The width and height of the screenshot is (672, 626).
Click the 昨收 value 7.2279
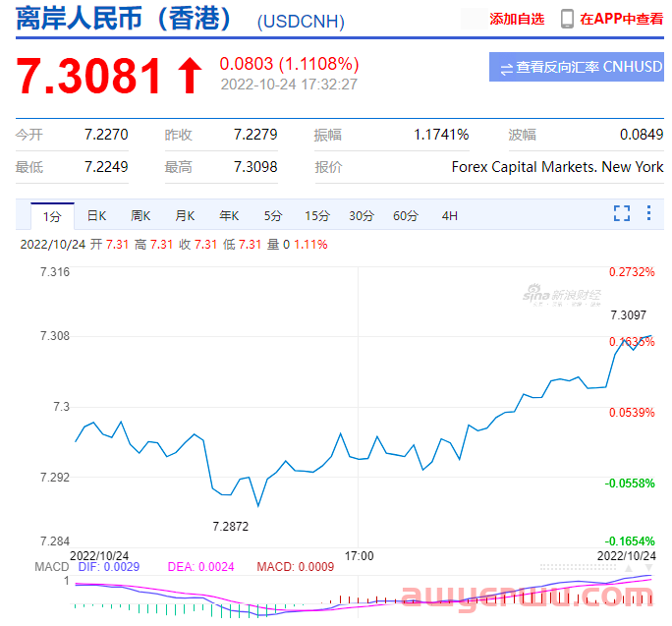click(x=255, y=135)
